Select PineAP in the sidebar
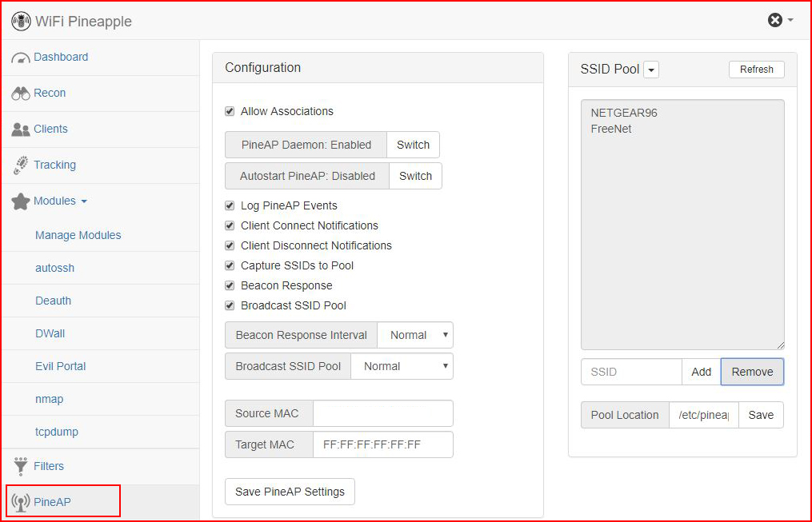This screenshot has width=812, height=522. 52,502
